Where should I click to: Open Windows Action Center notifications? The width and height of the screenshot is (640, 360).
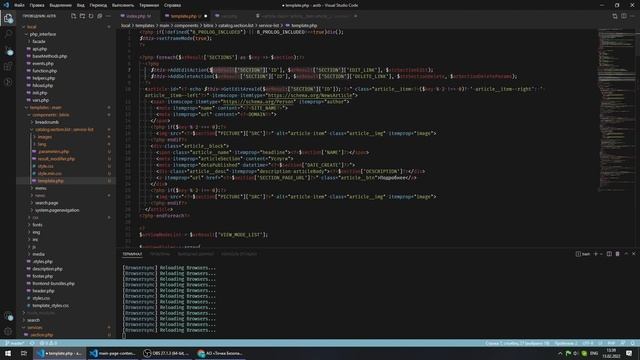[629, 353]
